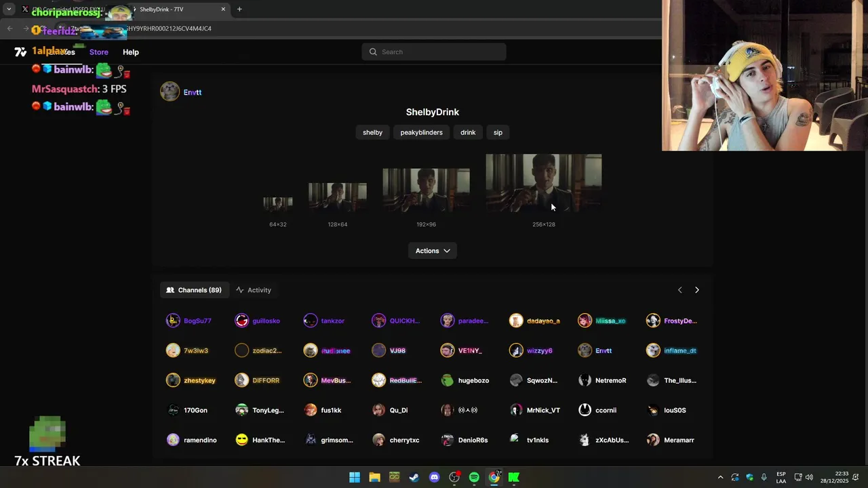
Task: Open emote owner Envtt's profile
Action: click(x=193, y=92)
